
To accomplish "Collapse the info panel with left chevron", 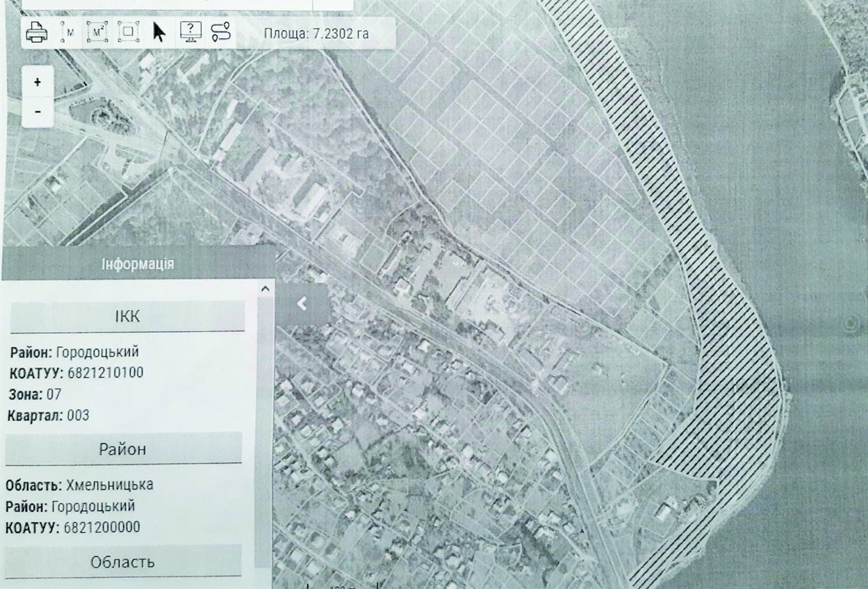I will [x=302, y=304].
